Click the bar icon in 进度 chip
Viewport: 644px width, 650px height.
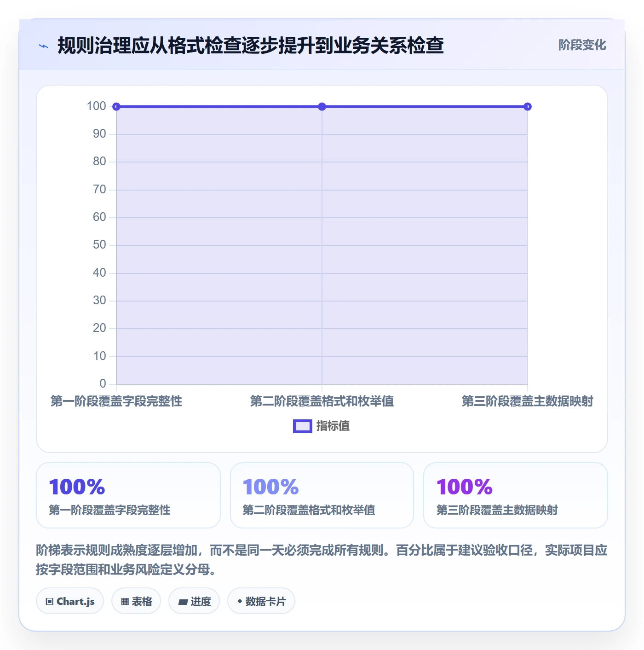(x=183, y=602)
